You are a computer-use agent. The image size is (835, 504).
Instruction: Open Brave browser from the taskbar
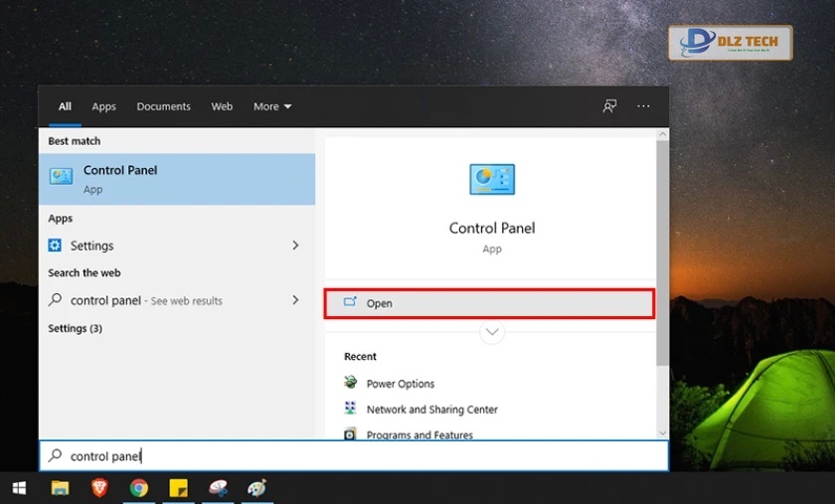99,488
